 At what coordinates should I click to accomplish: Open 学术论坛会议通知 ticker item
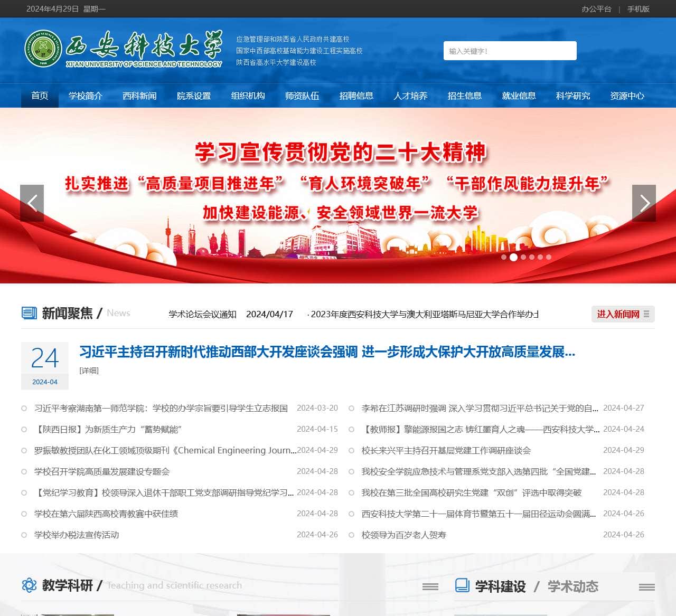(202, 314)
